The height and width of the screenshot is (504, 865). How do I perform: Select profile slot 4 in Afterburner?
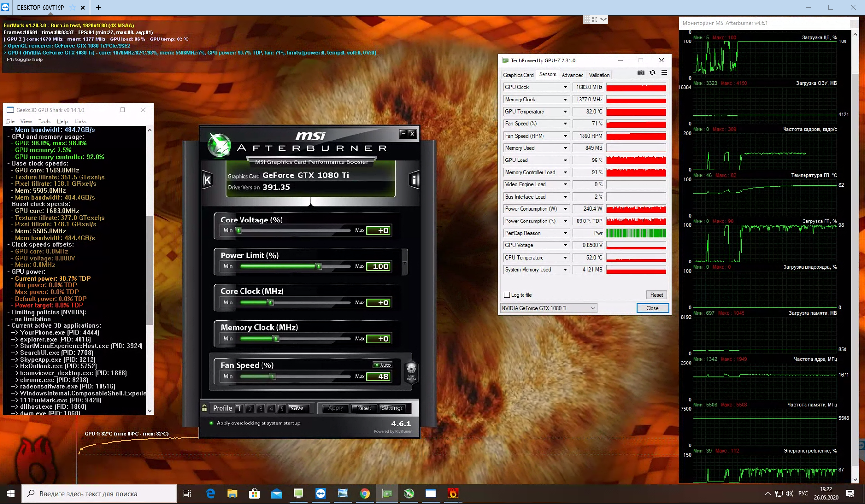coord(271,408)
